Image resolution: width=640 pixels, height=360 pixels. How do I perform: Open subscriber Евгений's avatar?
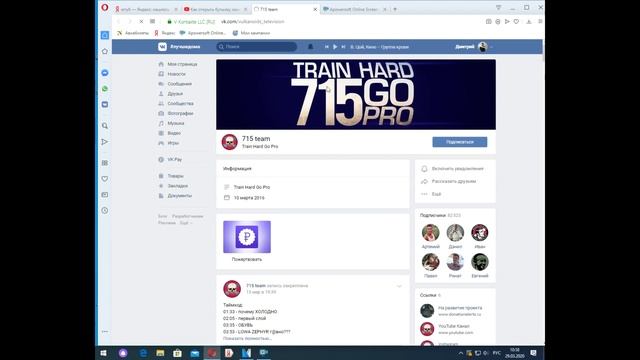[480, 262]
